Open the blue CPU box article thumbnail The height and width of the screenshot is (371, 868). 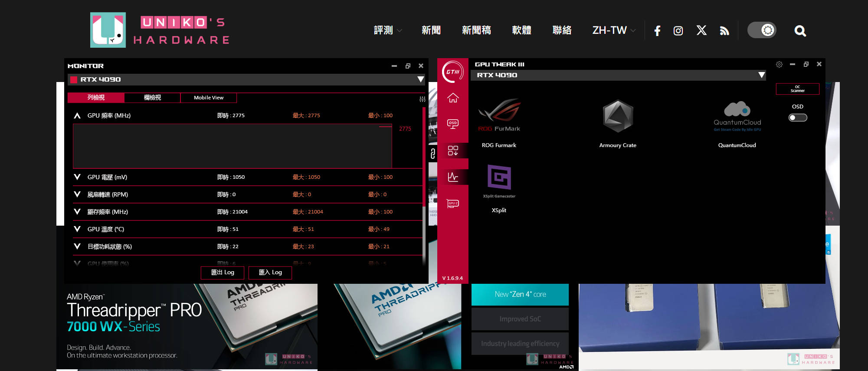[x=709, y=327]
